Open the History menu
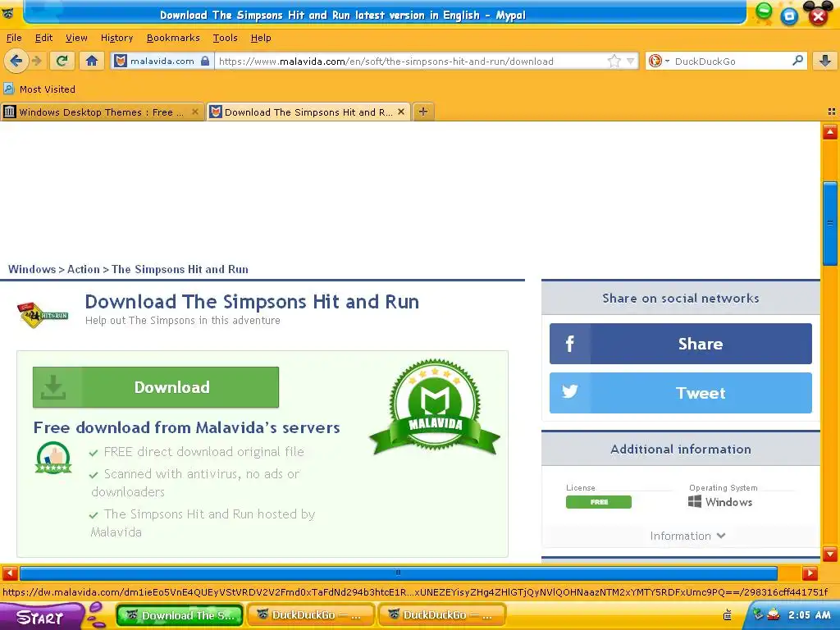Viewport: 840px width, 630px height. click(x=116, y=38)
